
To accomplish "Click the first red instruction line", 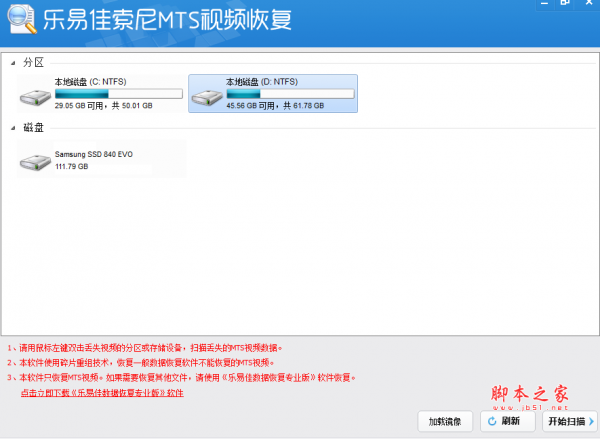I will pyautogui.click(x=145, y=348).
